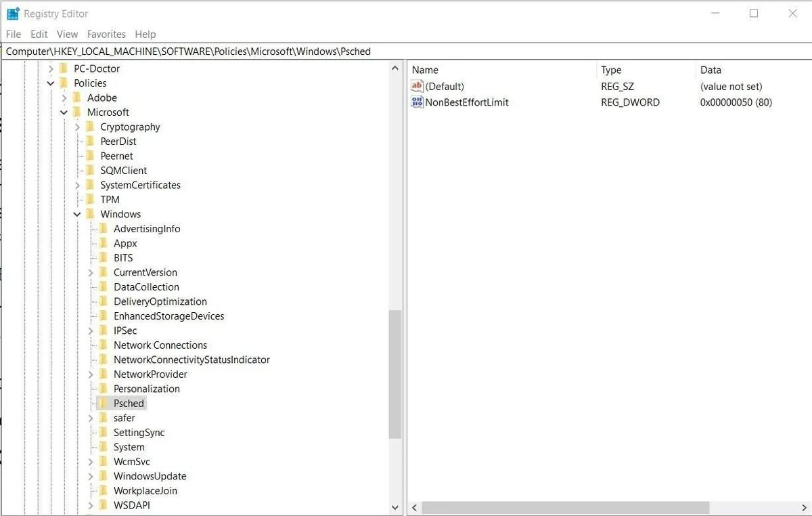Expand the WcmSvc key
The width and height of the screenshot is (812, 516).
(91, 462)
